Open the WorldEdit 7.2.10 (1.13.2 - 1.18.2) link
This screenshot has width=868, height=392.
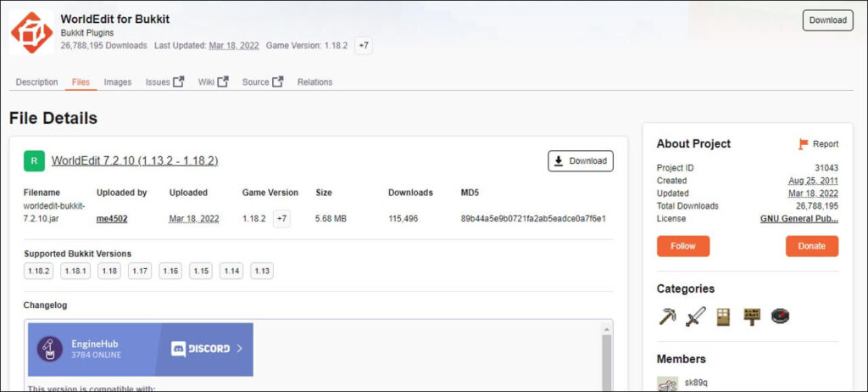pyautogui.click(x=135, y=161)
